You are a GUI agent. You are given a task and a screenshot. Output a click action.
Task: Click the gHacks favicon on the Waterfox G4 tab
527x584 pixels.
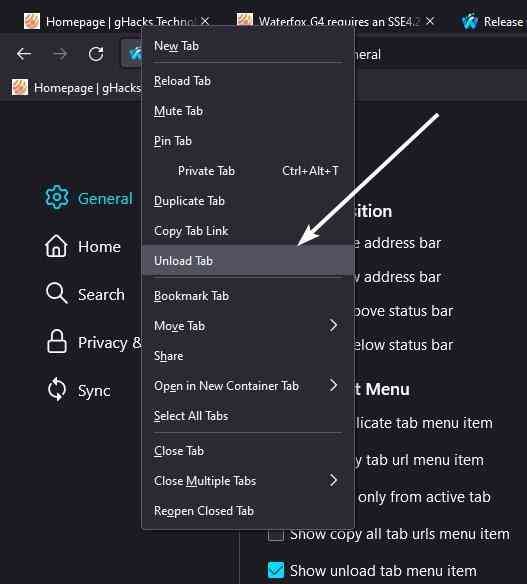point(245,19)
